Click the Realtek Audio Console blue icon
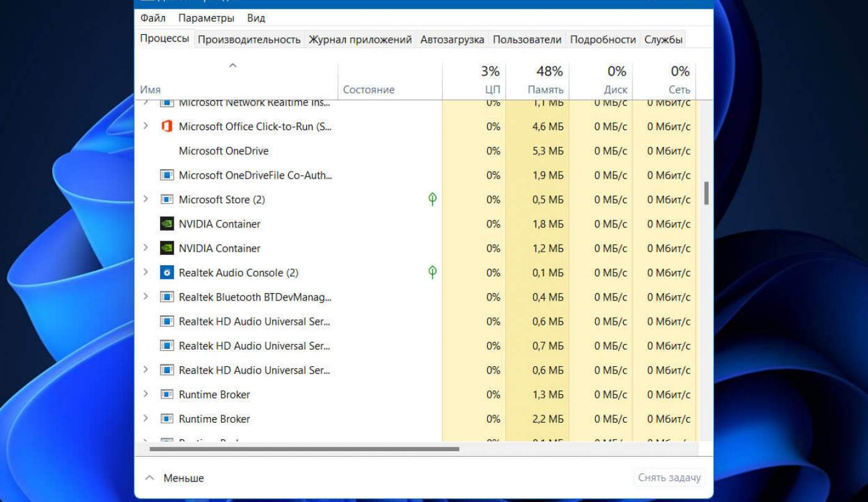This screenshot has width=868, height=502. (166, 273)
